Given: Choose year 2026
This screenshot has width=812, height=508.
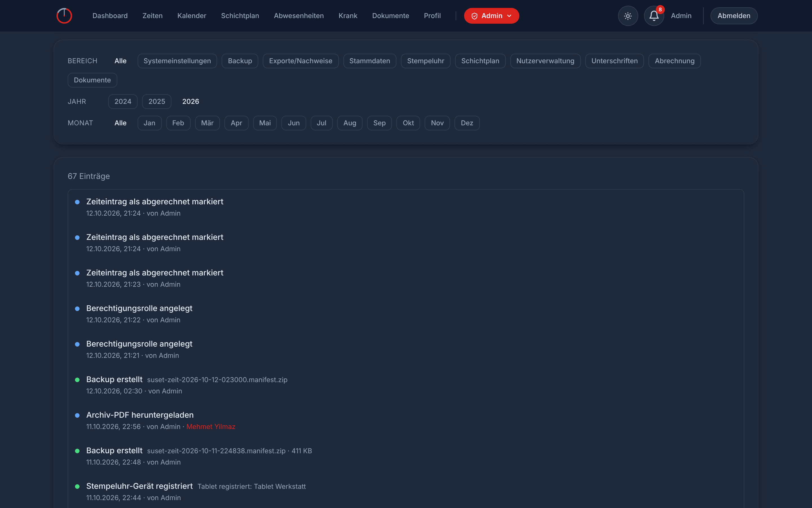Looking at the screenshot, I should 191,102.
